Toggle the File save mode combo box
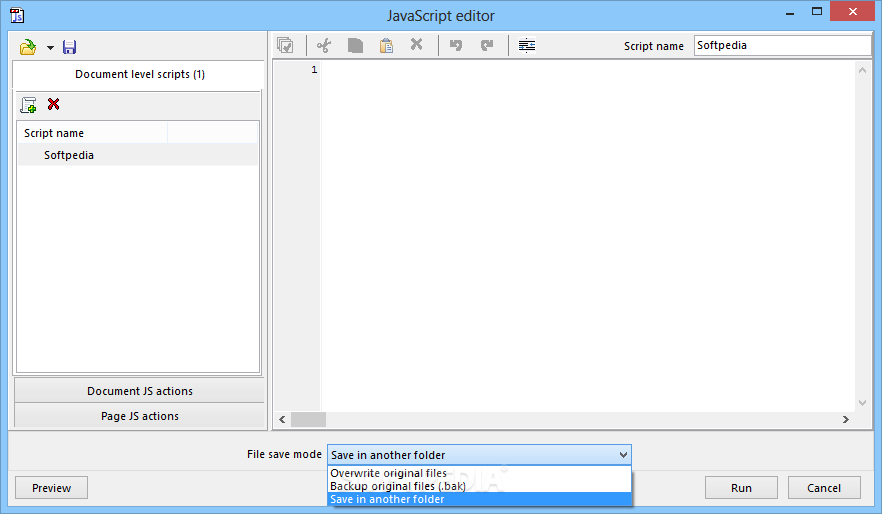 click(479, 455)
